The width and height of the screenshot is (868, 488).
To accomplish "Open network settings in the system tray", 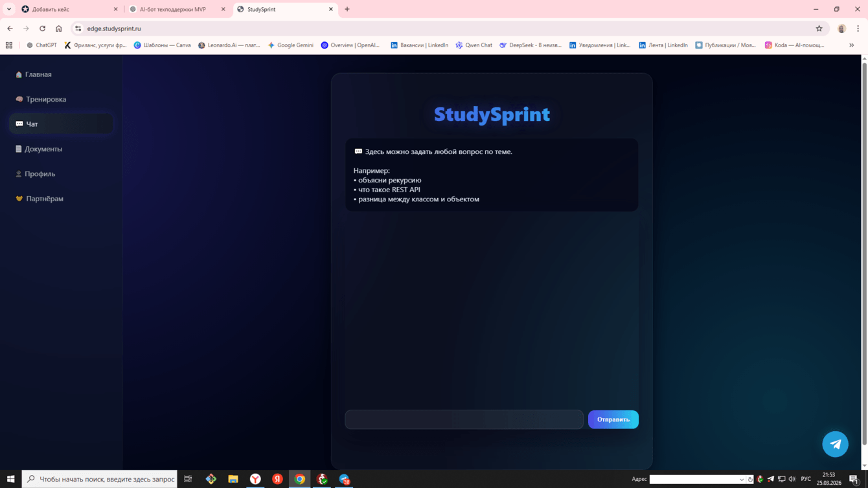I will pos(781,479).
